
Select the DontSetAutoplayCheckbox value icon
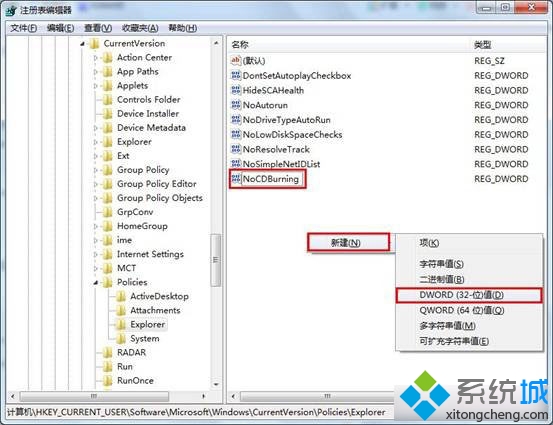tap(236, 75)
